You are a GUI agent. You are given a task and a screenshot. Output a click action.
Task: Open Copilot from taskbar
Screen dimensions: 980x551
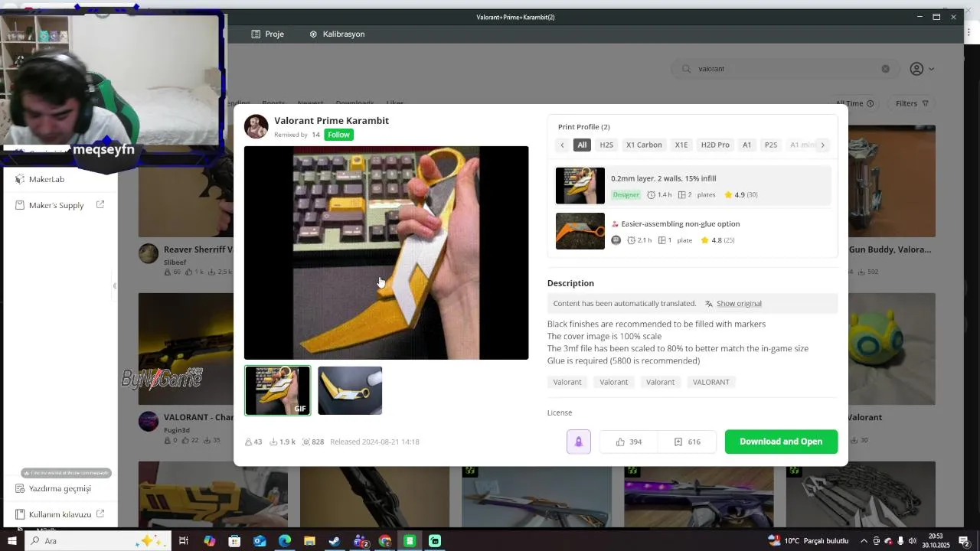[210, 541]
